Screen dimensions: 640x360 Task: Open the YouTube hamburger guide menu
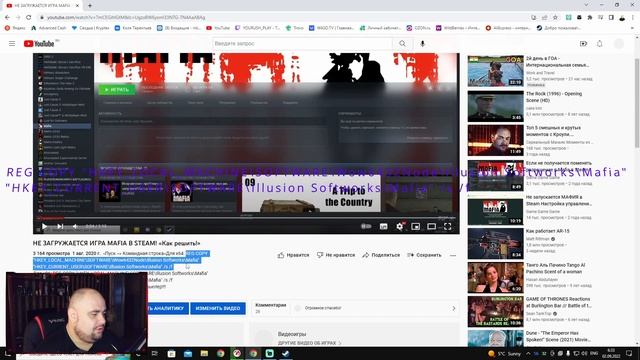point(12,43)
